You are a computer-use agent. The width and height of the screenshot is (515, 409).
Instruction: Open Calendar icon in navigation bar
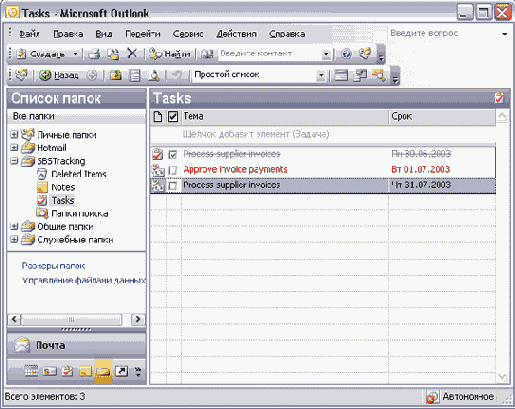pyautogui.click(x=31, y=371)
